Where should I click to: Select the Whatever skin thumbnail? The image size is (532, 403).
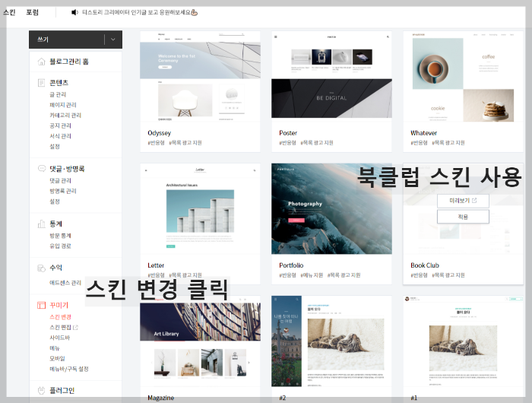463,77
